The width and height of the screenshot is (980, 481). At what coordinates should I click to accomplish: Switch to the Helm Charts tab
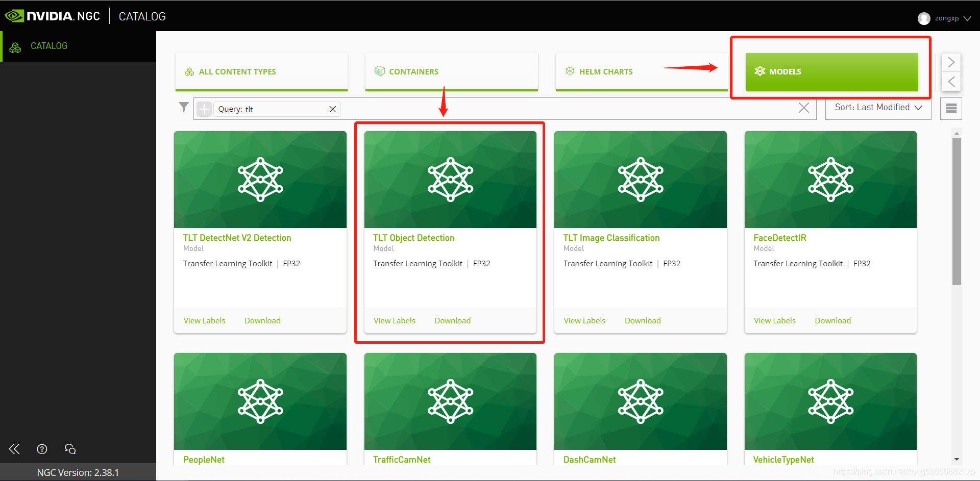pyautogui.click(x=642, y=72)
